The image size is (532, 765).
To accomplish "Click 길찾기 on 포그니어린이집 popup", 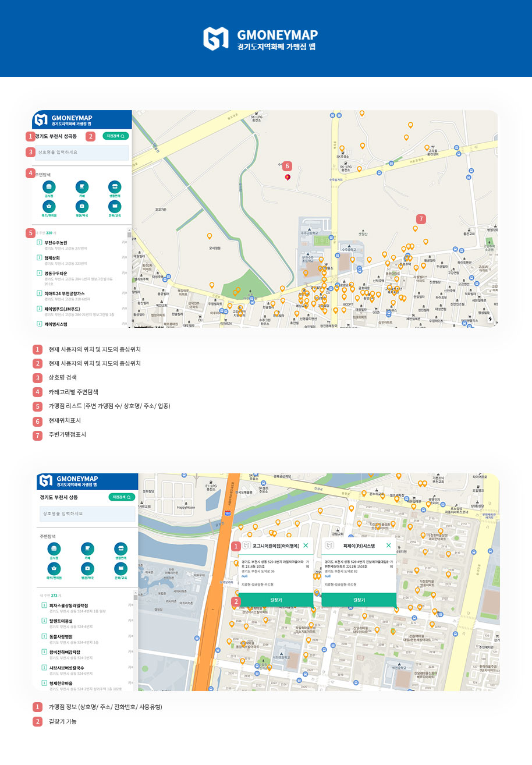I will [x=276, y=600].
